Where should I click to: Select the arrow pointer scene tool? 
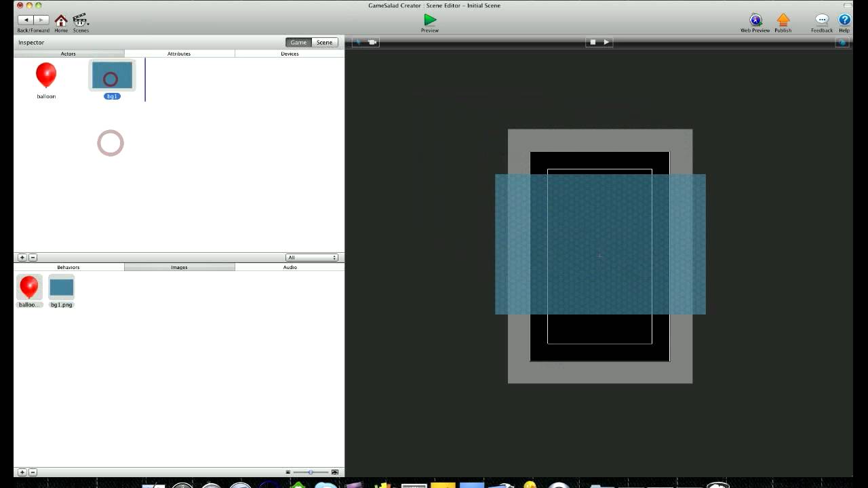coord(359,42)
